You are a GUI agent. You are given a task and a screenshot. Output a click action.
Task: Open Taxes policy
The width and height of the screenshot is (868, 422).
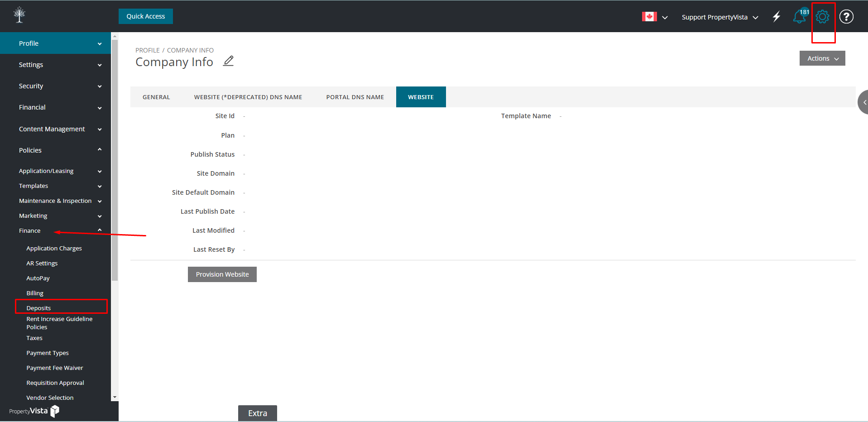click(34, 338)
